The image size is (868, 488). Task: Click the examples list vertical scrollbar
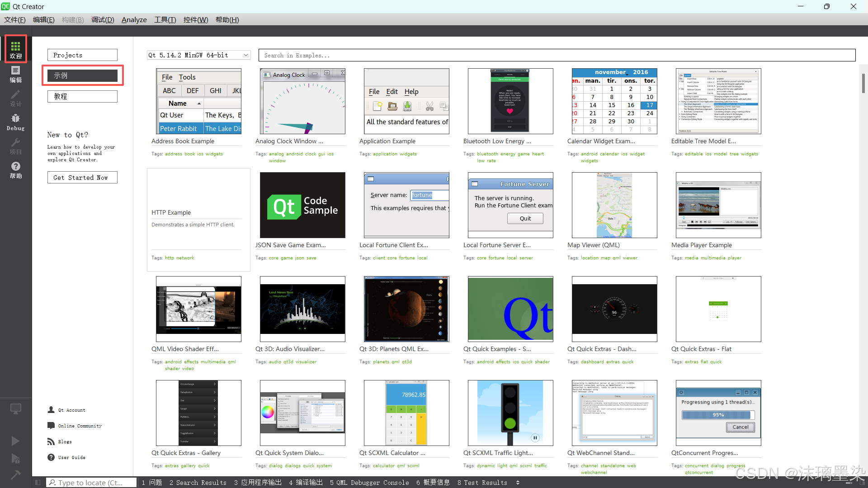click(863, 83)
